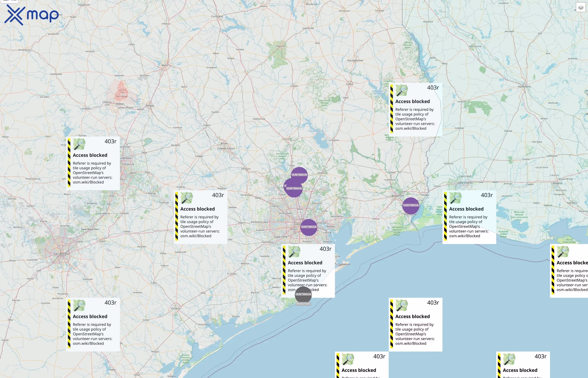Click the San Antonio city label

[62, 254]
